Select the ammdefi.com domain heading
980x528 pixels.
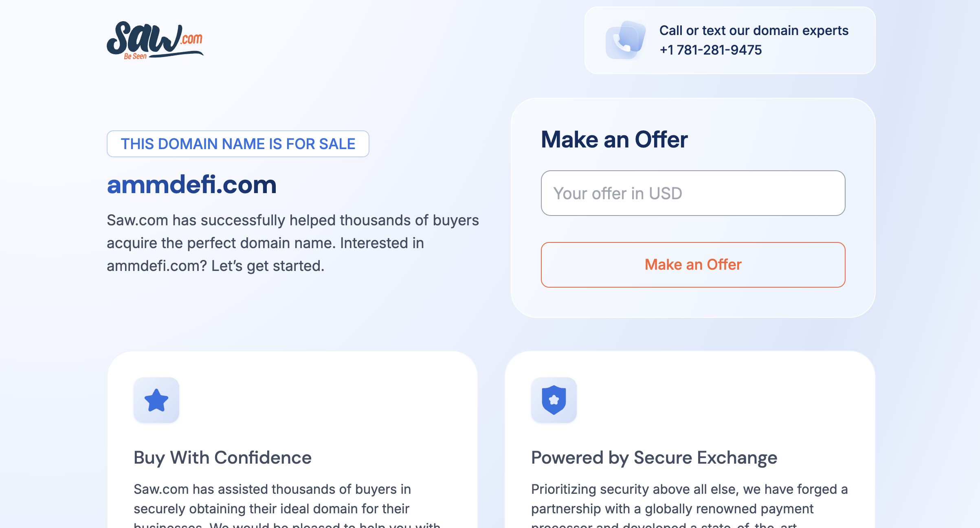(x=191, y=186)
